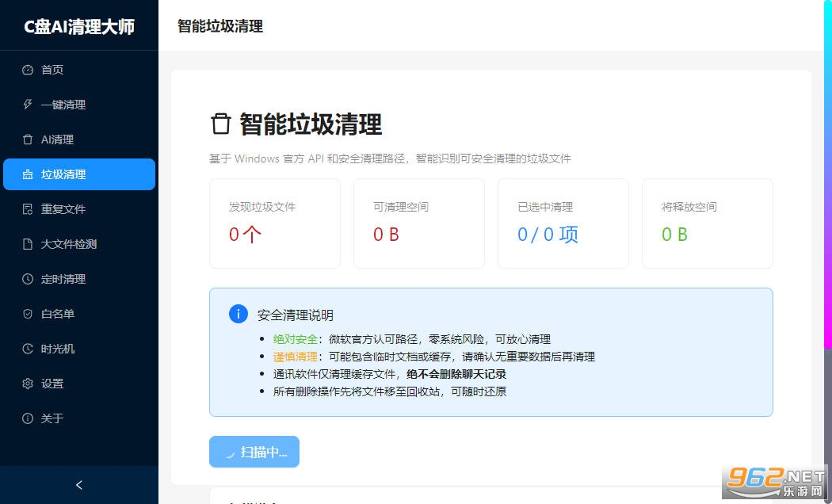Click the clock icon beside 定时清理
Screen dimensions: 832x504
(28, 279)
